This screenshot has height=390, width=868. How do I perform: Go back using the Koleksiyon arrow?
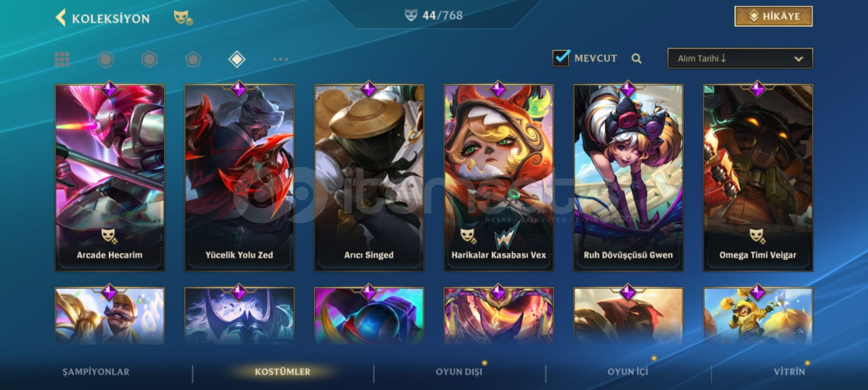pos(61,18)
